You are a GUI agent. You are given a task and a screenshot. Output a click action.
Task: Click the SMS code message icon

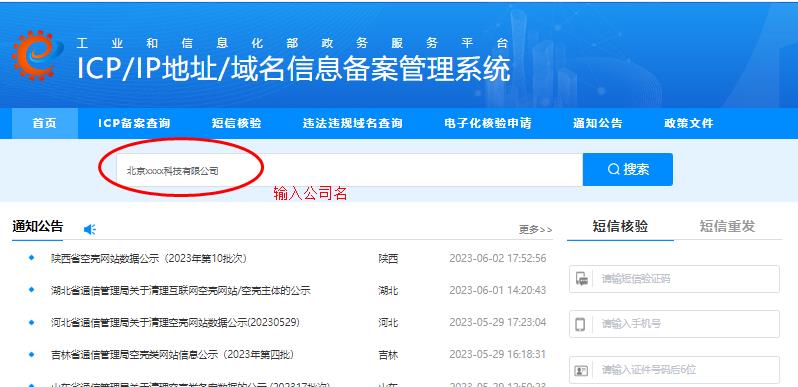click(x=582, y=279)
